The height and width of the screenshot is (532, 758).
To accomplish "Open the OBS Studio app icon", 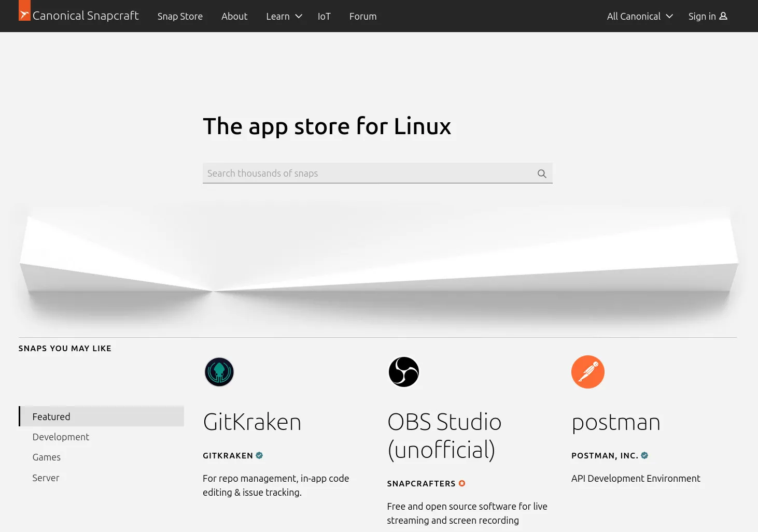I will pyautogui.click(x=403, y=372).
